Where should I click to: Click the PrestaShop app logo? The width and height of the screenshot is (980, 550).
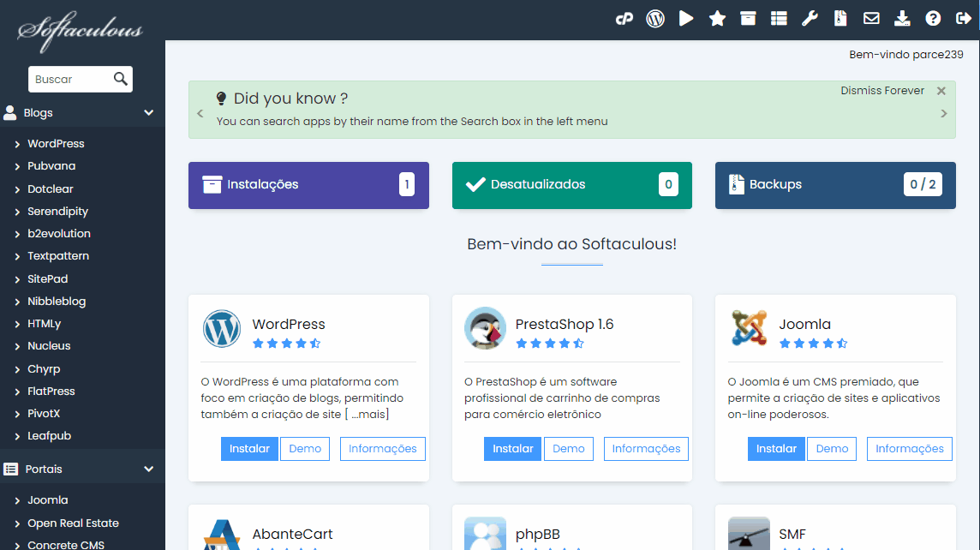click(x=485, y=328)
